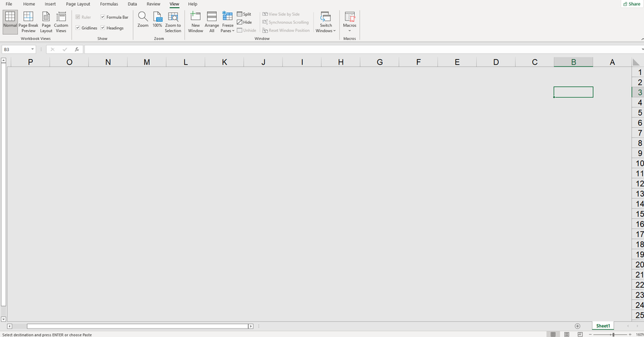Click the horizontal scrollbar thumb
644x337 pixels.
pyautogui.click(x=137, y=326)
